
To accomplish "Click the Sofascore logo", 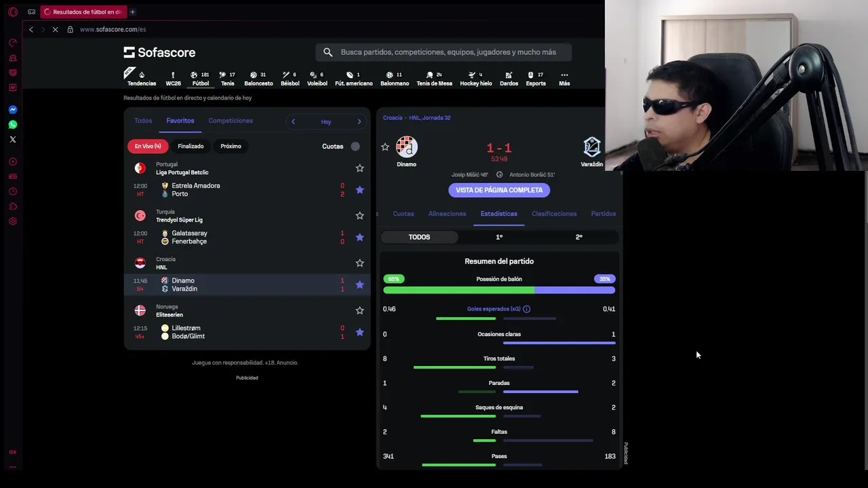I will click(159, 52).
